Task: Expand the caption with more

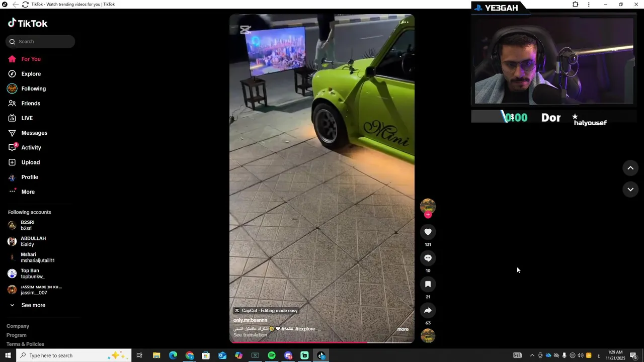Action: tap(403, 329)
